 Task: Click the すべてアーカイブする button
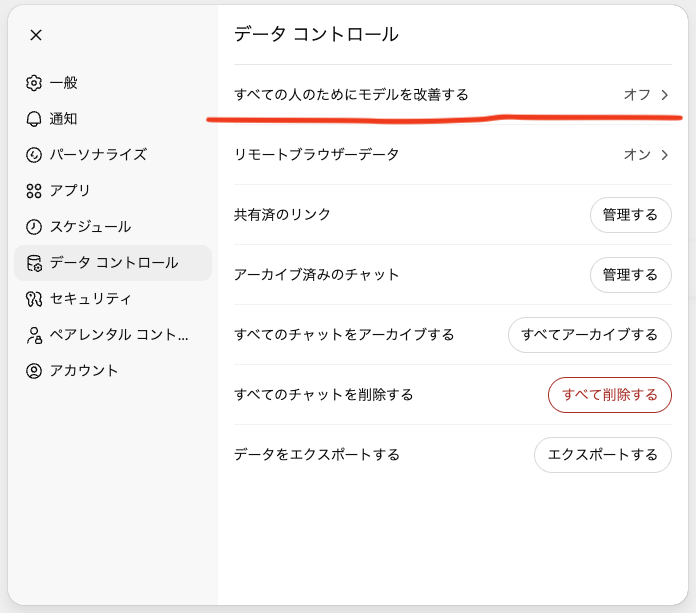(x=589, y=335)
